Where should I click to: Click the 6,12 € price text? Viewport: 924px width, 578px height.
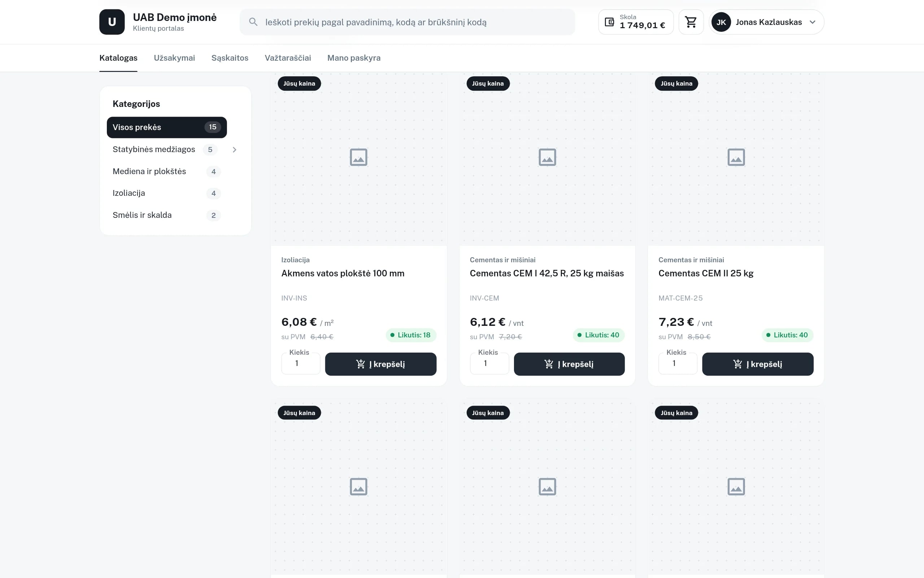click(488, 322)
